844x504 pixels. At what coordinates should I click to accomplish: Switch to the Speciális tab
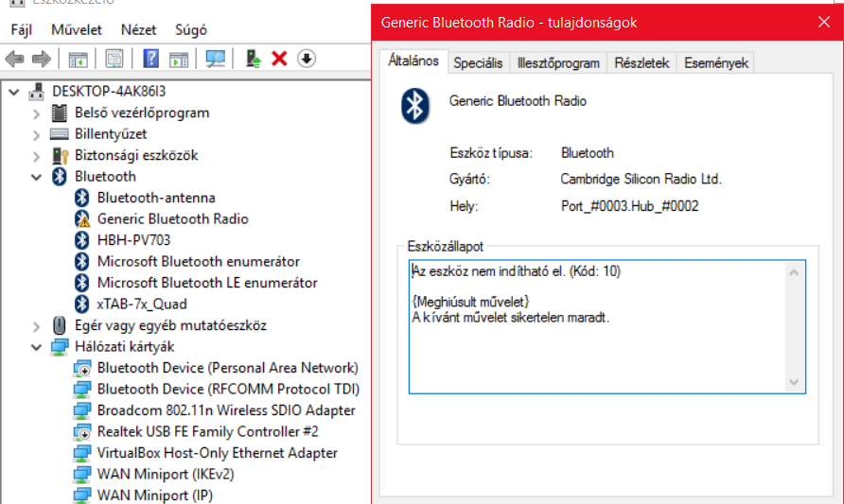(478, 63)
